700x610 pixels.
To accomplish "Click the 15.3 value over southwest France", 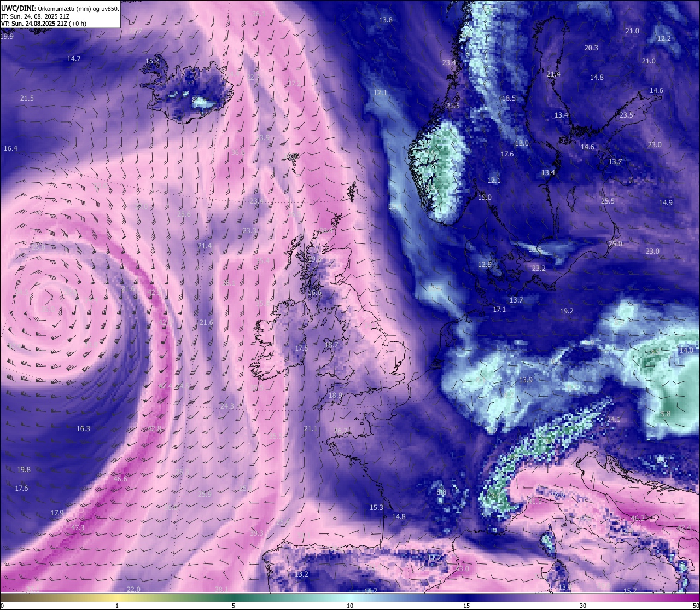I will point(376,508).
